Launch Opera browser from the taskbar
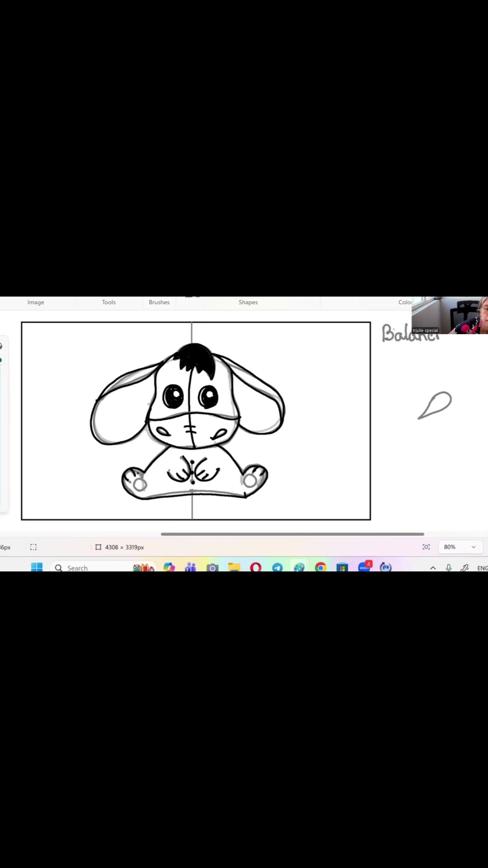Viewport: 488px width, 868px height. click(x=256, y=567)
